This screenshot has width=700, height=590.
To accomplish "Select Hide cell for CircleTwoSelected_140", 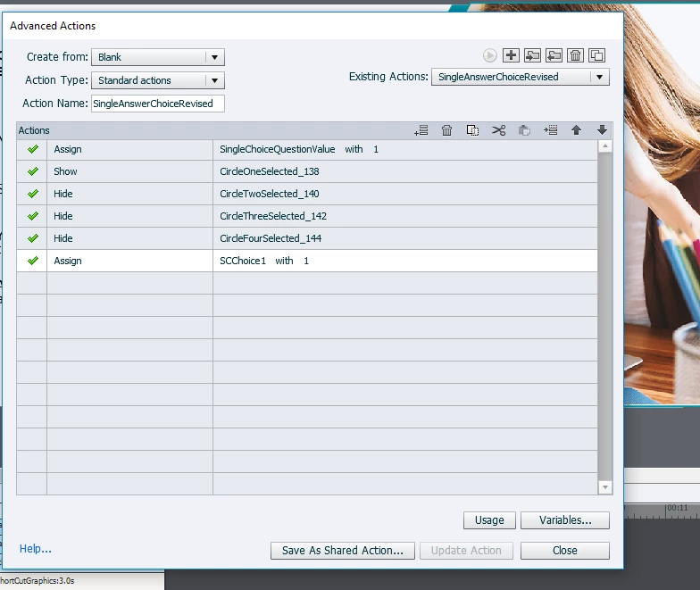I will (x=130, y=194).
